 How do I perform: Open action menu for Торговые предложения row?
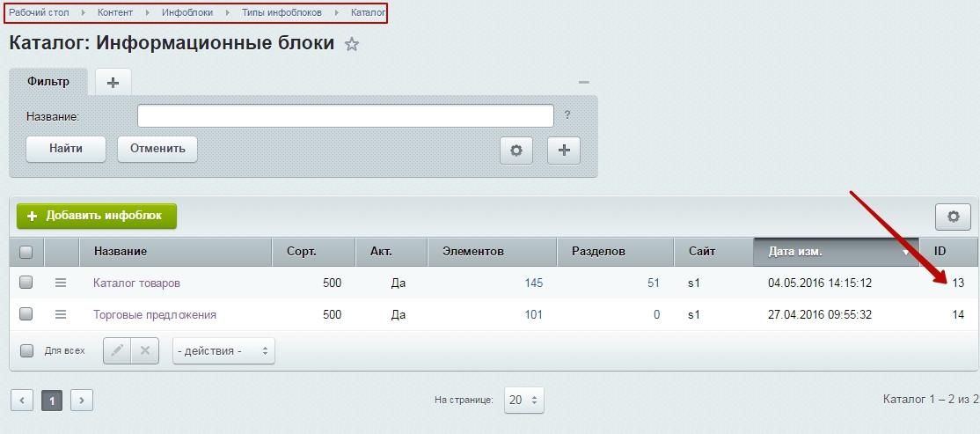pyautogui.click(x=61, y=314)
